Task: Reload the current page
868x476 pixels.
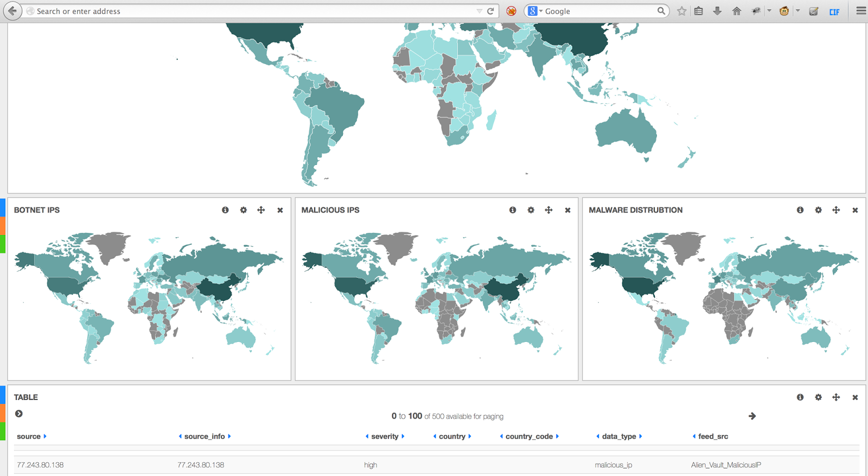Action: click(490, 11)
